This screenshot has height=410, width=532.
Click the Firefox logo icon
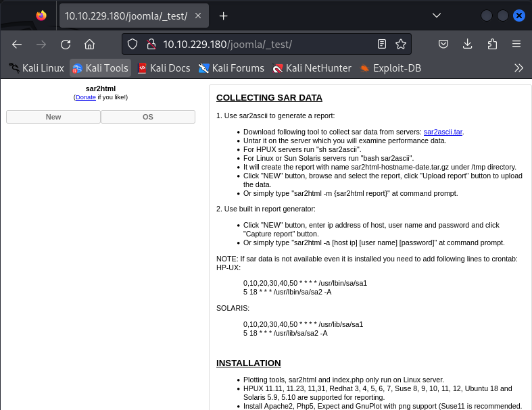(x=41, y=16)
